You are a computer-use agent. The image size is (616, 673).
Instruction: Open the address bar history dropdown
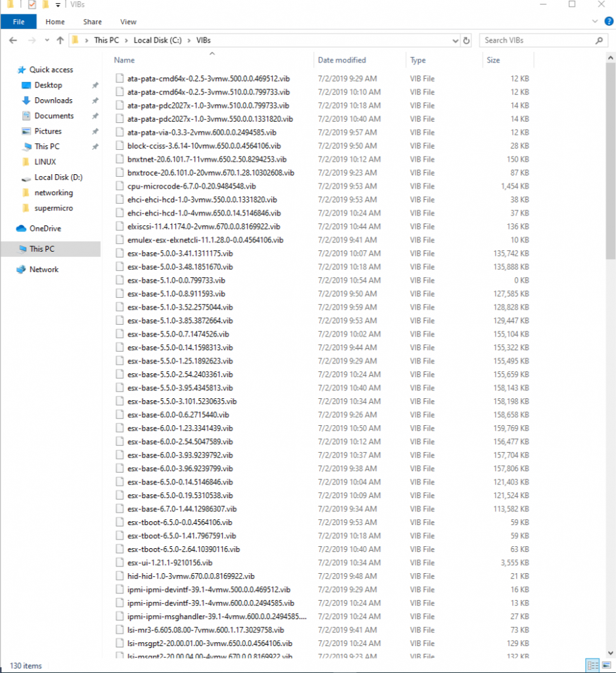(x=455, y=40)
